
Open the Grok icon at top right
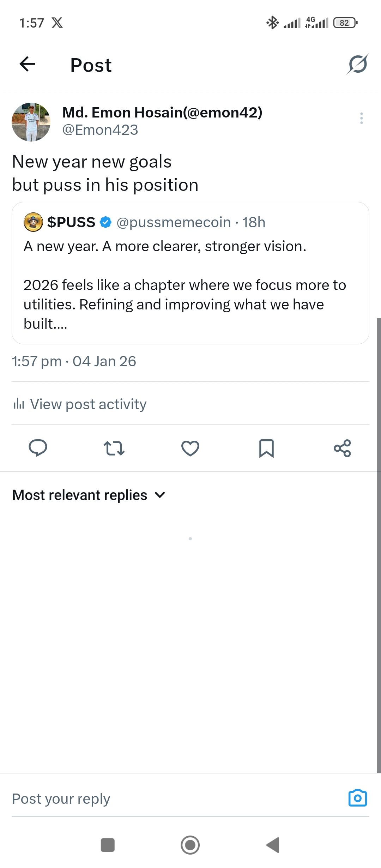357,64
